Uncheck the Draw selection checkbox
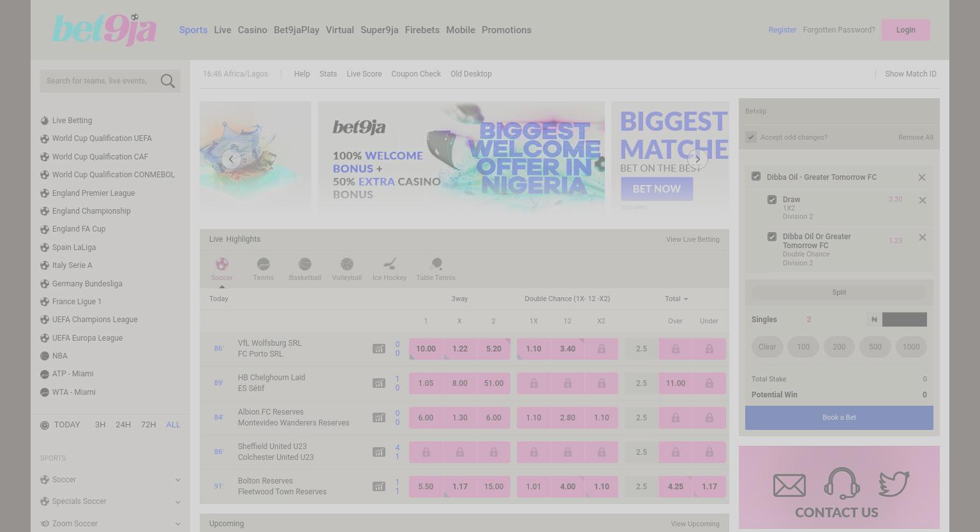The width and height of the screenshot is (980, 532). (772, 200)
